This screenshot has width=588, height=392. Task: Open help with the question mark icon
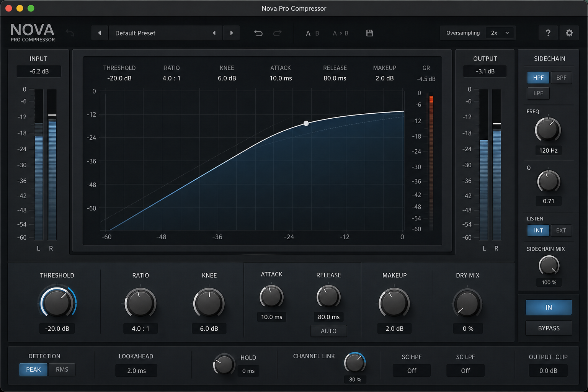point(548,33)
